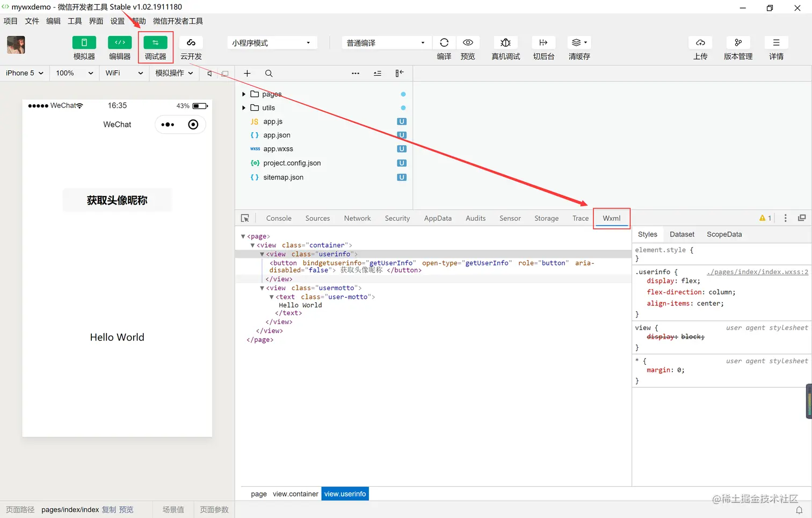Open the 小程序模式 mode dropdown

pyautogui.click(x=272, y=43)
